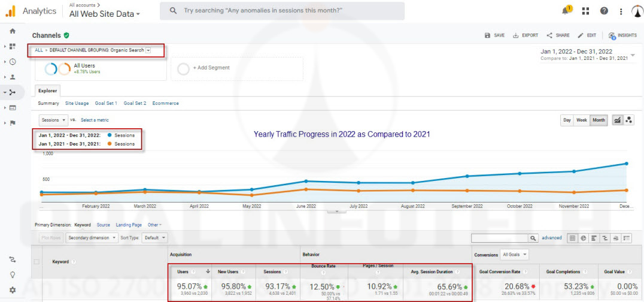Open Conversions All Goals dropdown
This screenshot has width=644, height=302.
pos(514,255)
